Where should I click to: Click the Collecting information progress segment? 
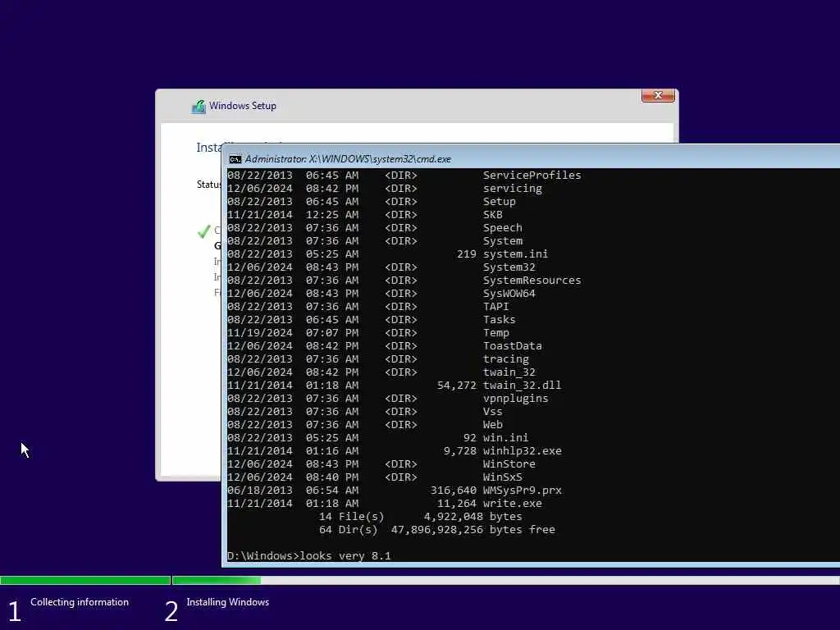pyautogui.click(x=85, y=580)
